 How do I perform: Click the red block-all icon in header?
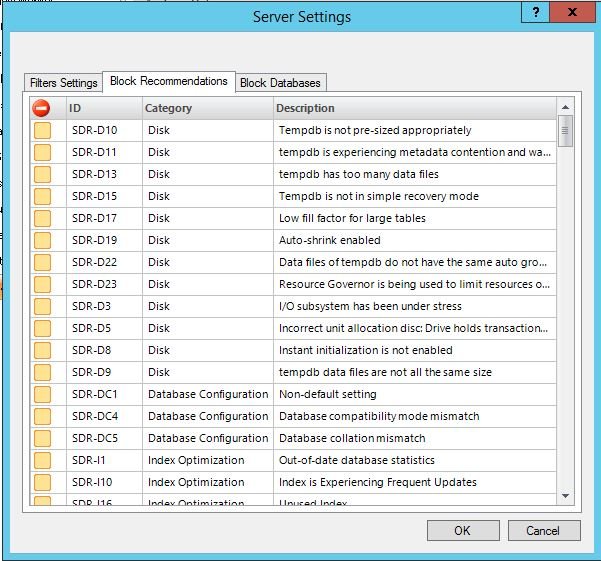click(x=41, y=108)
